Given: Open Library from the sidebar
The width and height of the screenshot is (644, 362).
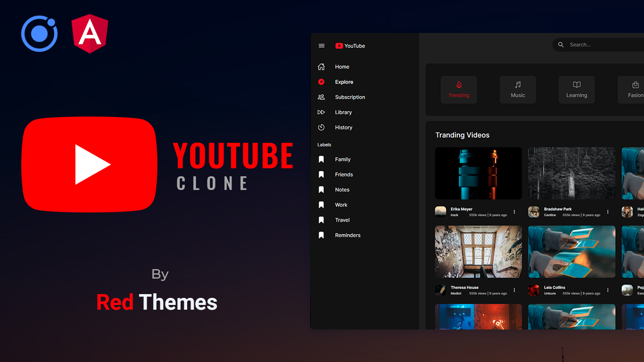Looking at the screenshot, I should [x=343, y=112].
